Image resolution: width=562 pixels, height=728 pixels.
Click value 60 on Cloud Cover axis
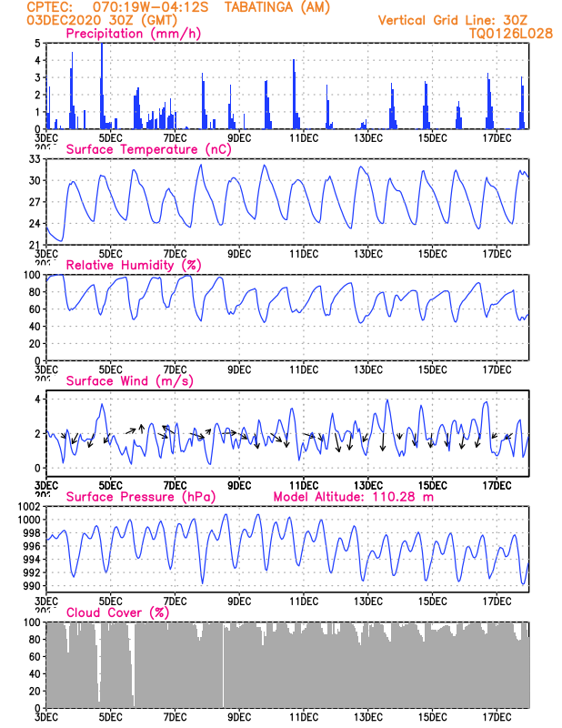point(35,657)
